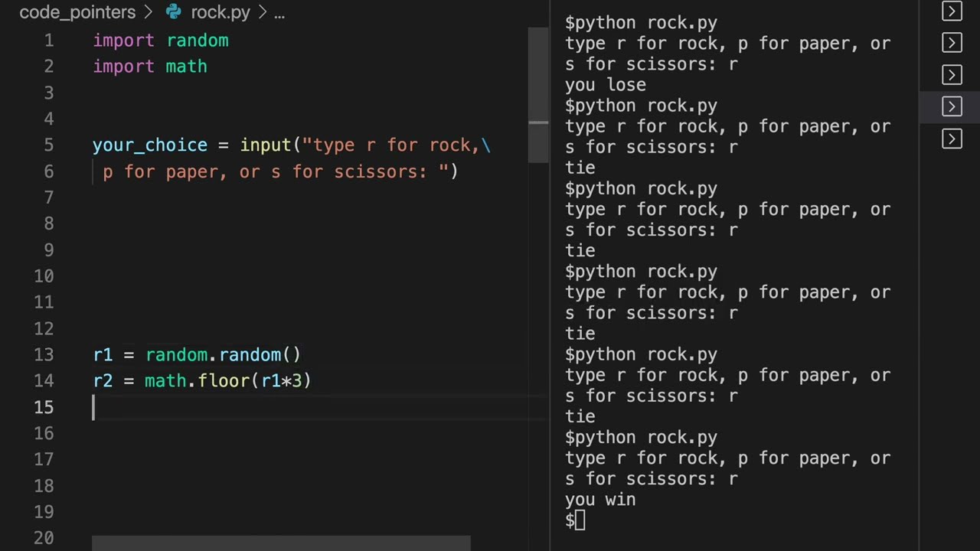This screenshot has height=551, width=980.
Task: Click the terminal prompt cursor at the bottom
Action: 580,520
